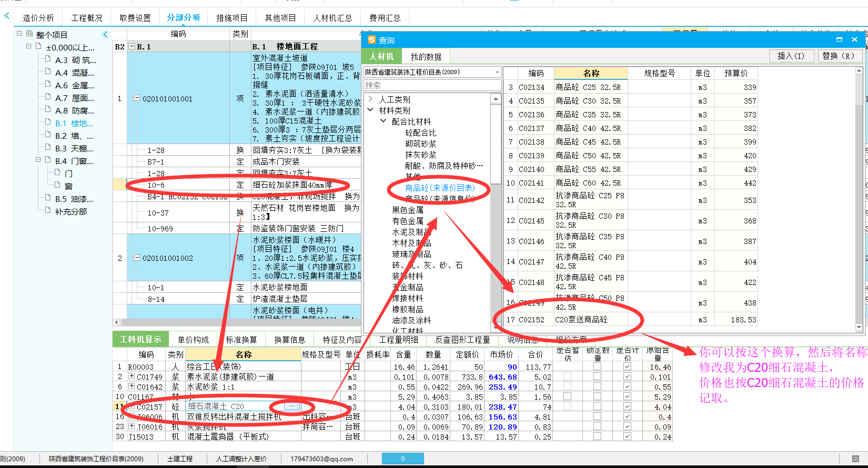Click the 整个项目 project root icon

pyautogui.click(x=29, y=34)
